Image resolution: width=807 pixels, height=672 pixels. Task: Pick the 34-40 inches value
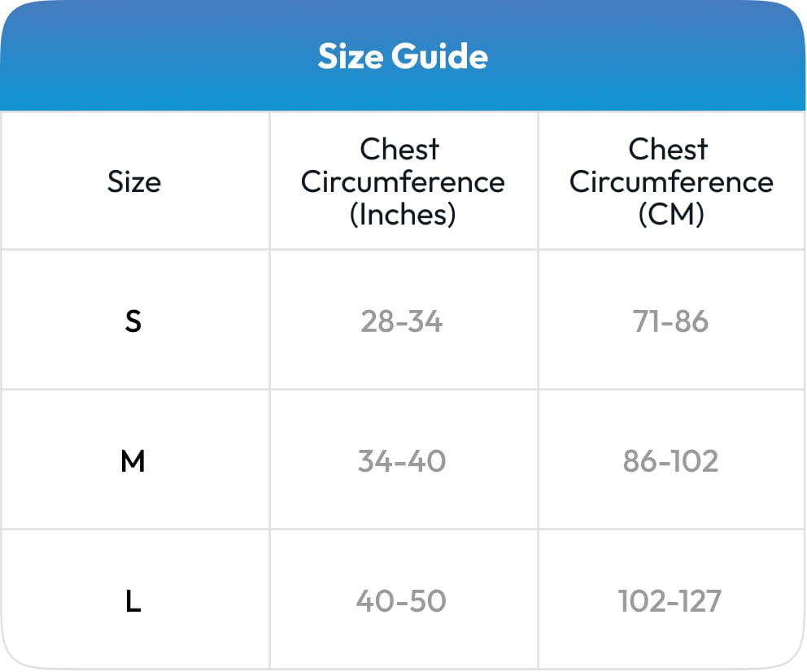(402, 461)
